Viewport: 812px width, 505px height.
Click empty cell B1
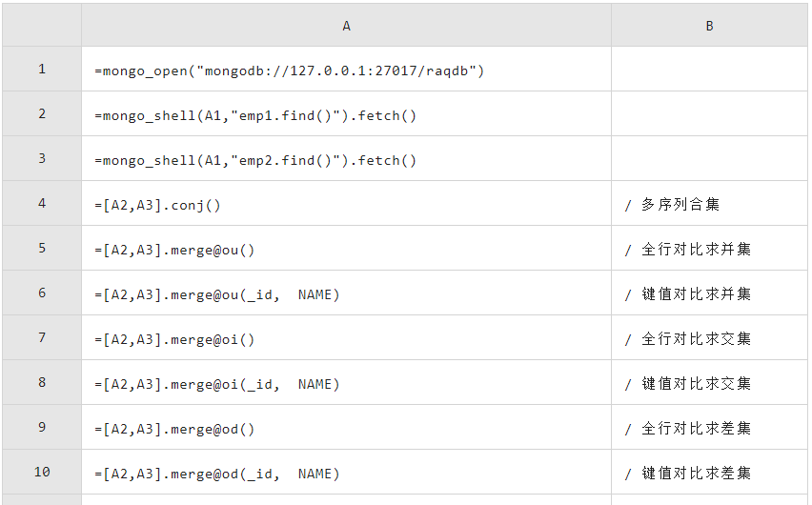[x=709, y=70]
